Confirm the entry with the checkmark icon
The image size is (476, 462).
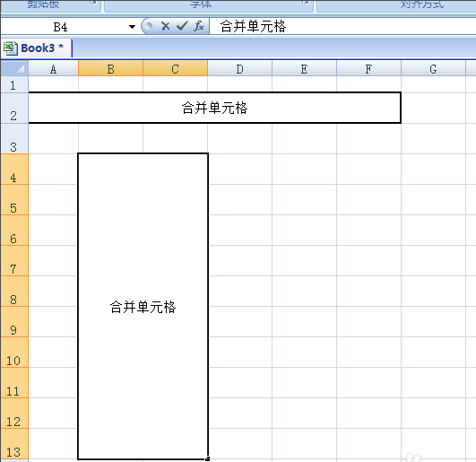pyautogui.click(x=182, y=26)
